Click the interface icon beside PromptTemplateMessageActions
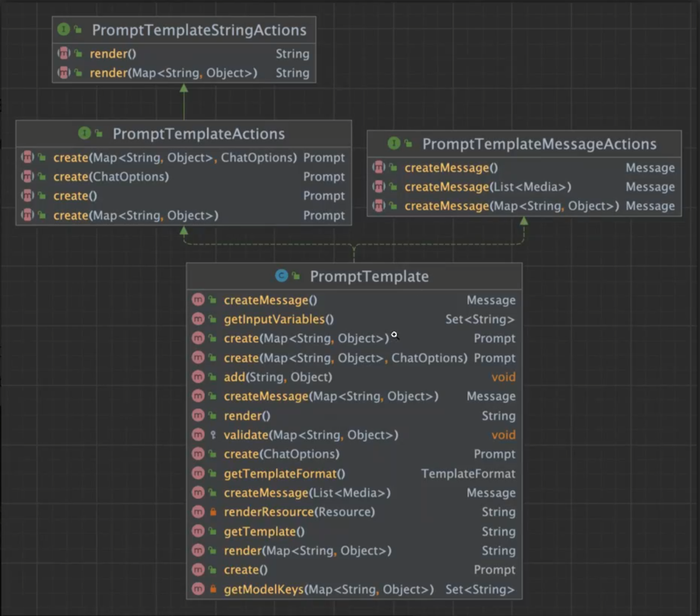Screen dimensions: 700x616 pyautogui.click(x=394, y=143)
